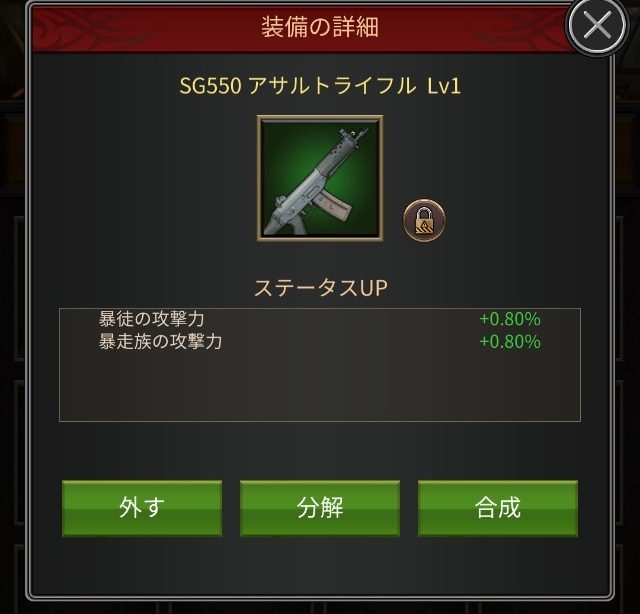
Task: Click the empty area of status box
Action: pos(320,386)
